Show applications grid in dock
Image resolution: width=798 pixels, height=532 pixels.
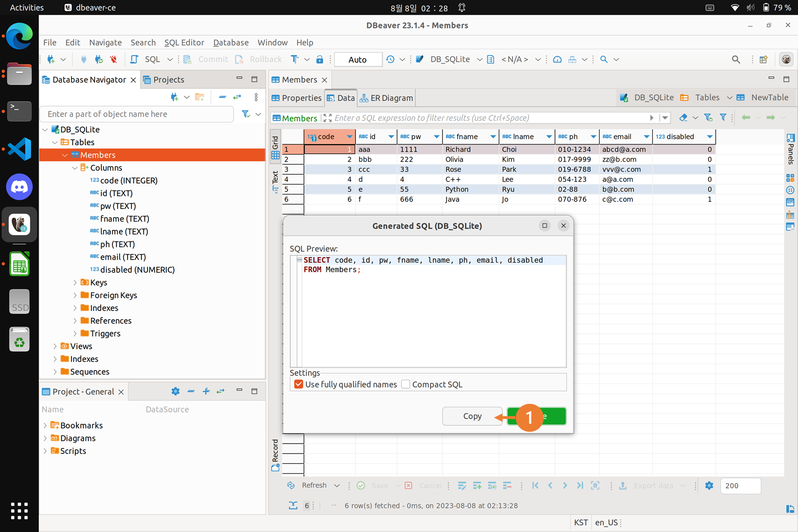pos(19,511)
